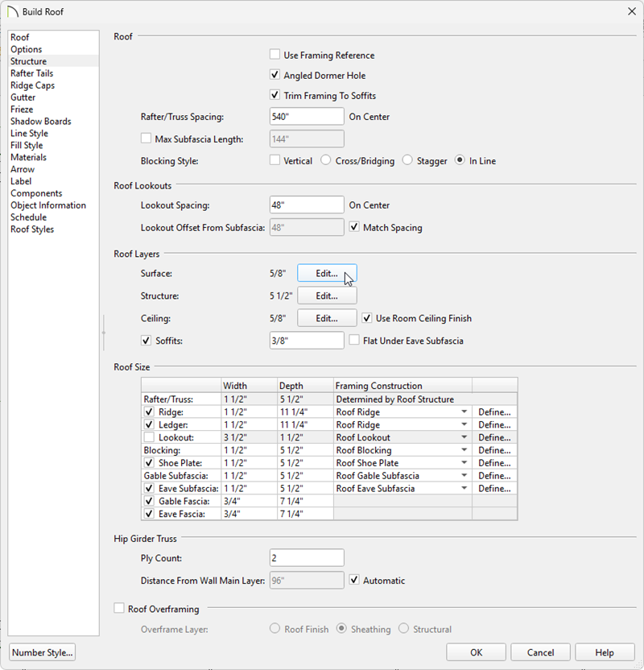
Task: Open Fill Style panel
Action: tap(27, 145)
